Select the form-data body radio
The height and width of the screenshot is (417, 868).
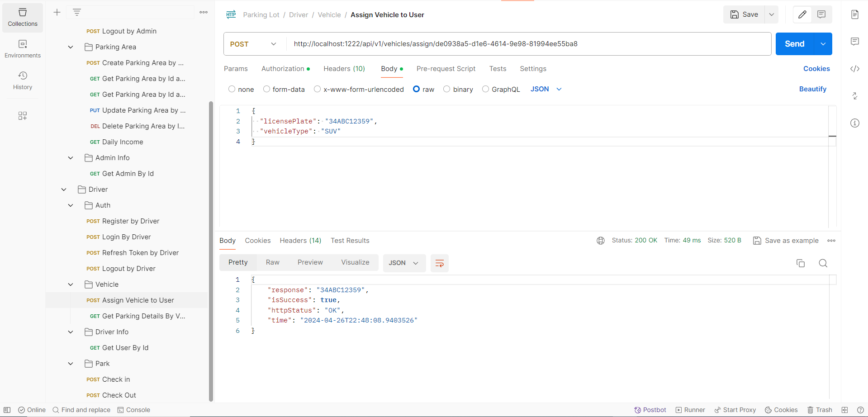pos(267,89)
